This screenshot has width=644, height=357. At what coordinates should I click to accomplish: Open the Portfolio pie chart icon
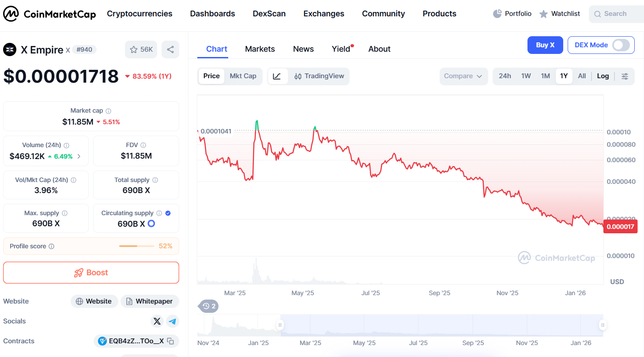[497, 14]
